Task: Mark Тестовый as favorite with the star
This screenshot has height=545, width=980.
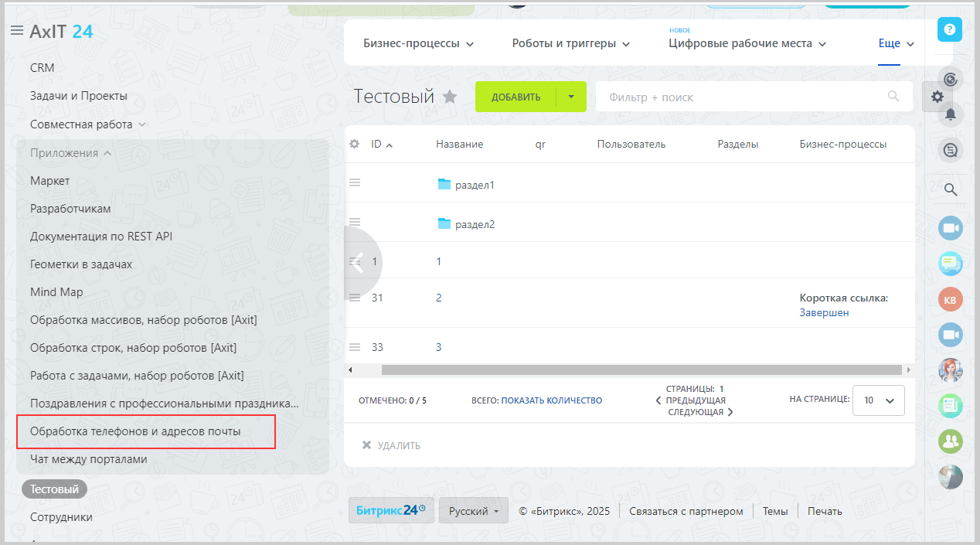Action: (x=450, y=97)
